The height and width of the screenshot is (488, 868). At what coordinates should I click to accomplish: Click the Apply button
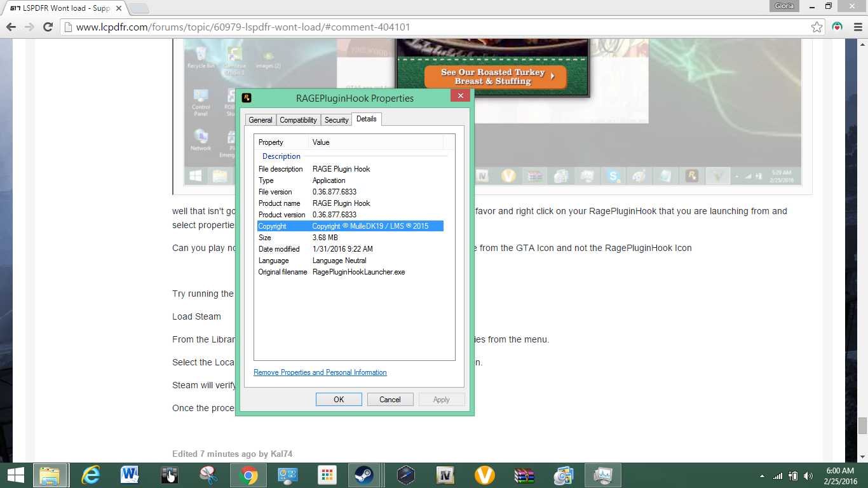[x=442, y=400]
